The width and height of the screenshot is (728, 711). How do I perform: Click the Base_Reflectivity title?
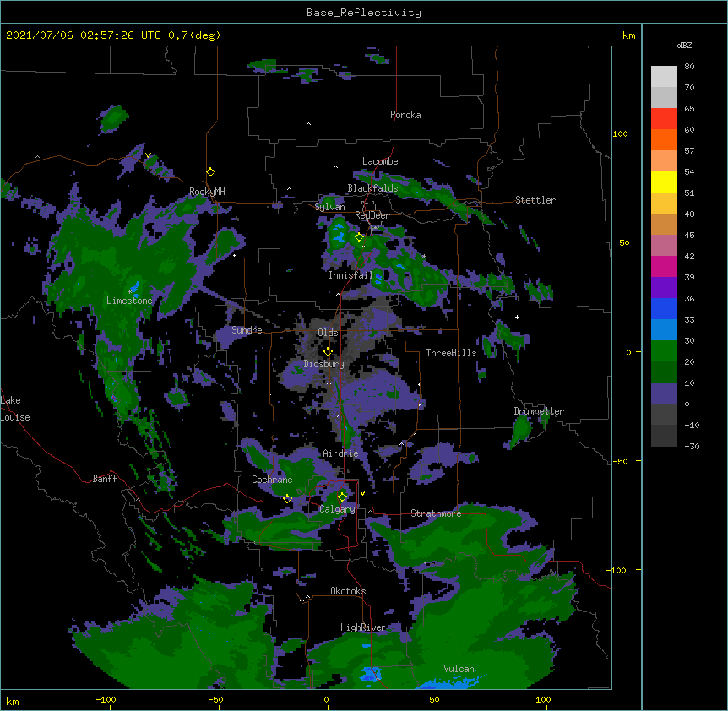click(x=364, y=13)
